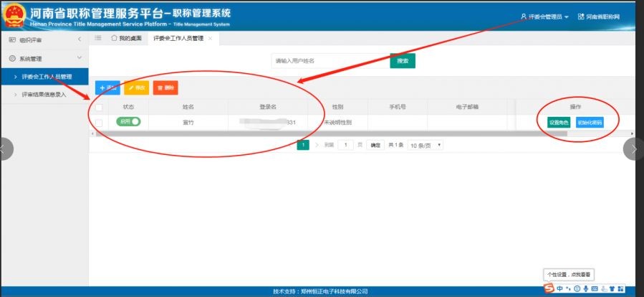Open 评审结果信息录入 in the sidebar
Image resolution: width=644 pixels, height=297 pixels.
click(x=44, y=95)
